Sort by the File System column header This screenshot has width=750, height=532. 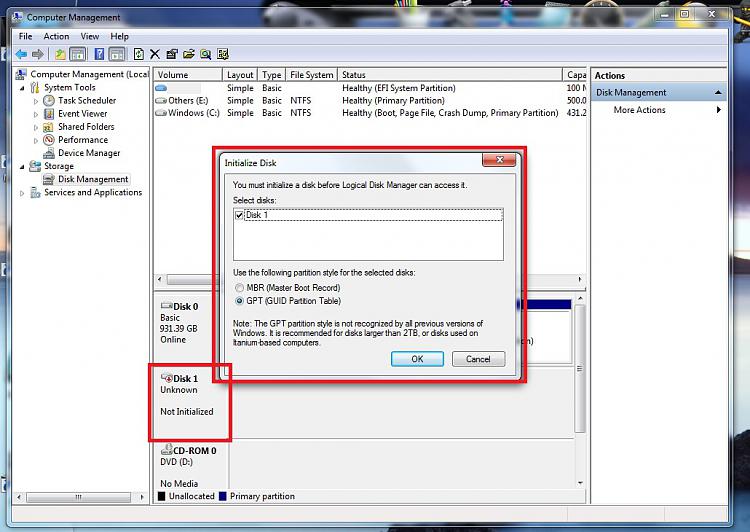coord(311,75)
